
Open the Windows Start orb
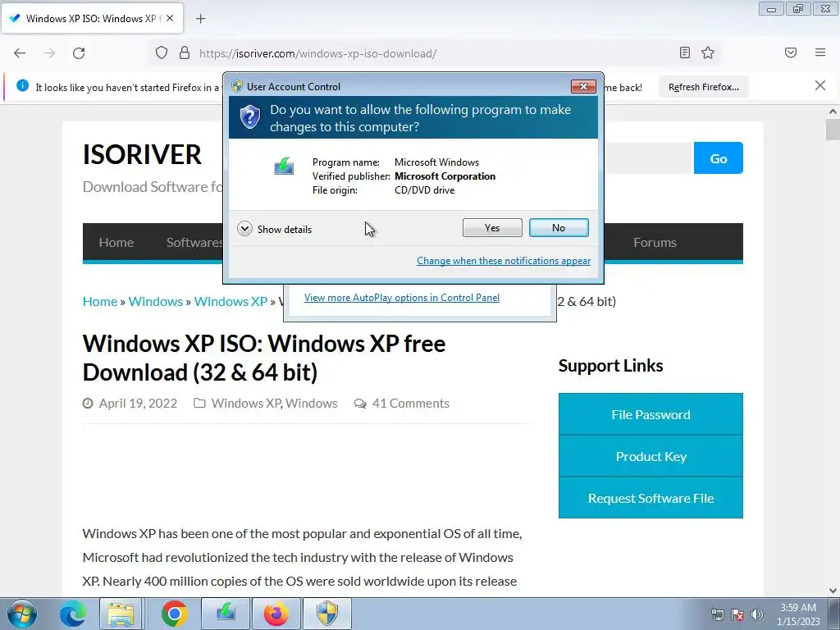(x=22, y=614)
